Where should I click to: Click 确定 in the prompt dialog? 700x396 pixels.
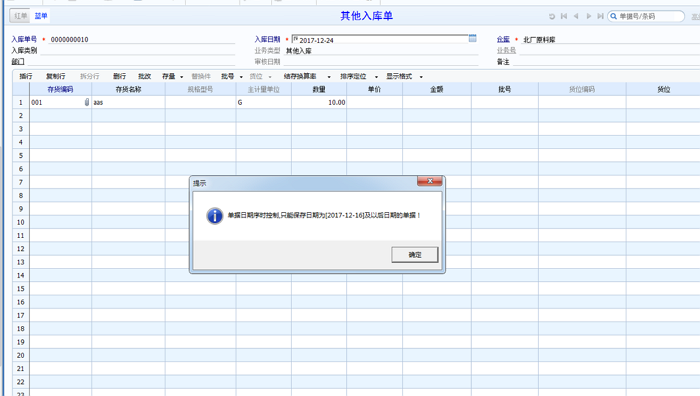[x=415, y=254]
